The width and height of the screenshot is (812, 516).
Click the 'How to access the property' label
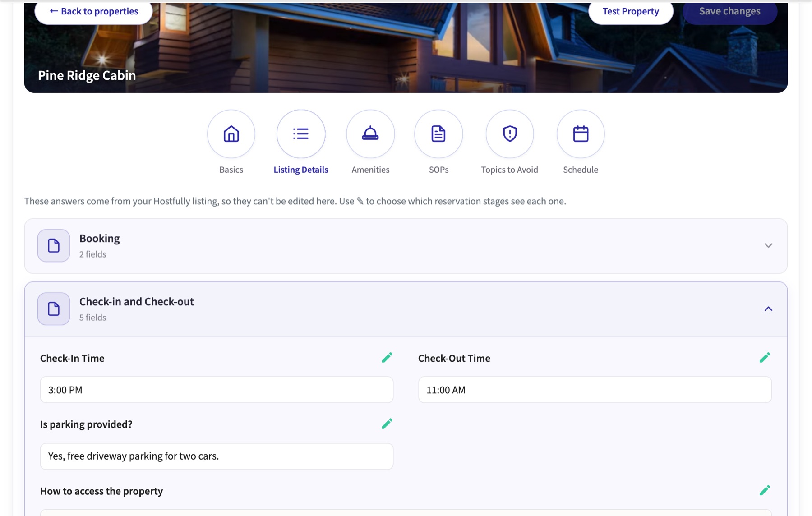pyautogui.click(x=101, y=491)
